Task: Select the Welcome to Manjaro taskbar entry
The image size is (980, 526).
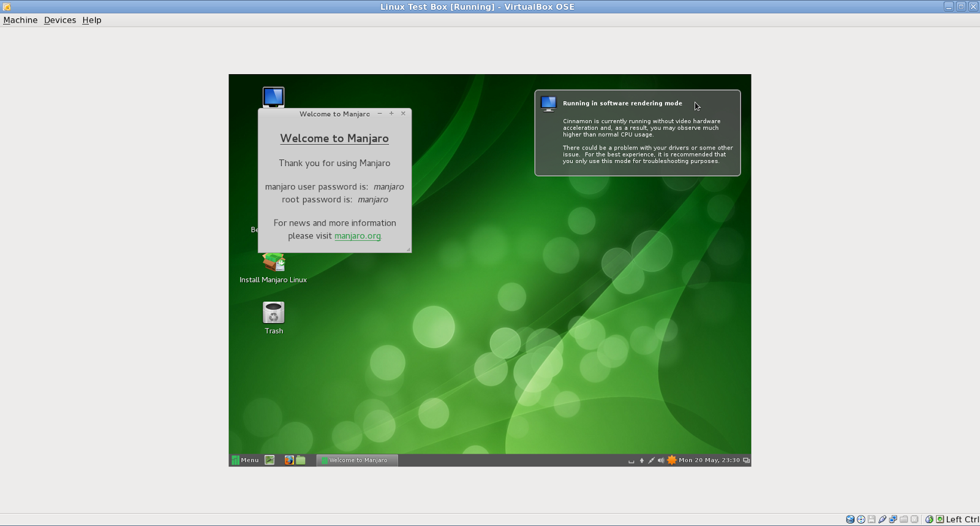Action: tap(357, 460)
